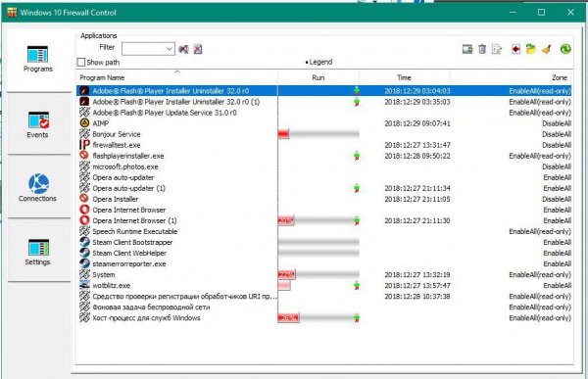Maximize the Windows 10 Firewall Control window

click(541, 13)
